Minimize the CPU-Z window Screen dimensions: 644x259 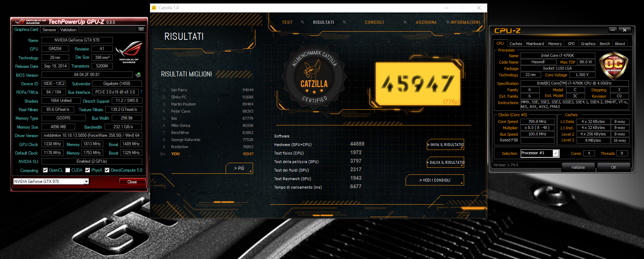point(613,30)
